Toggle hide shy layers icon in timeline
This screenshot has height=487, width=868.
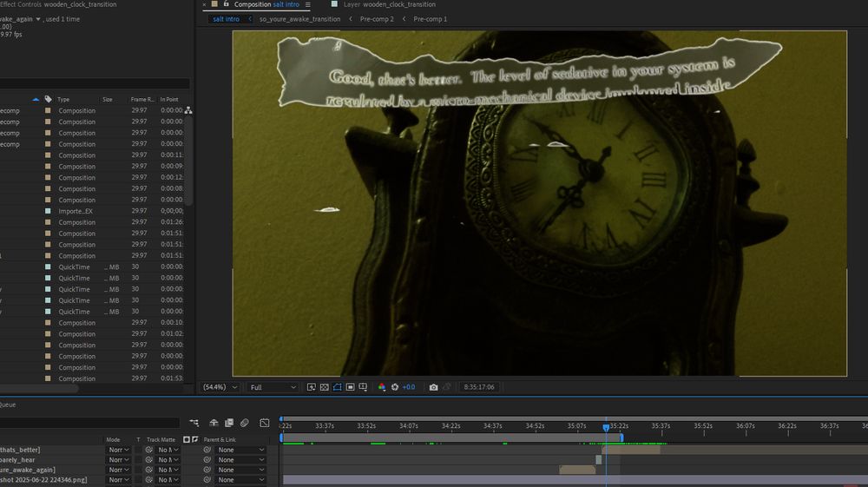click(214, 423)
